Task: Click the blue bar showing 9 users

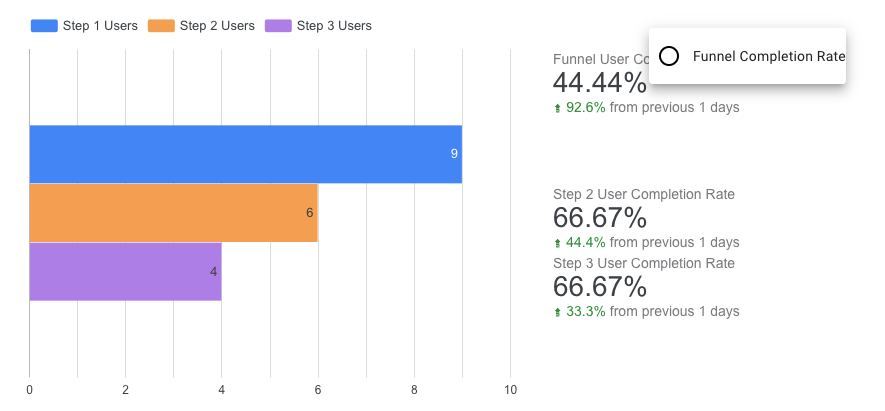Action: [245, 154]
